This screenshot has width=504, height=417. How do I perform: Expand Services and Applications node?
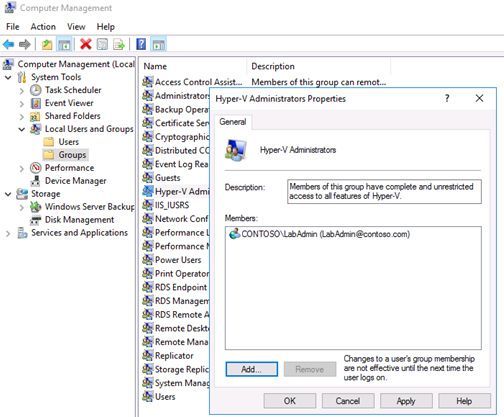coord(8,233)
